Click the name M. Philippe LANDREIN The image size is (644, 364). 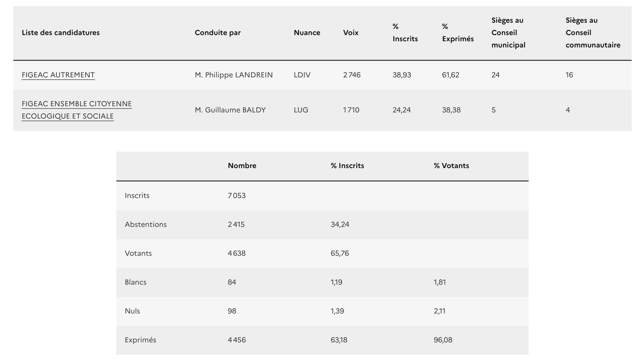[x=234, y=75]
